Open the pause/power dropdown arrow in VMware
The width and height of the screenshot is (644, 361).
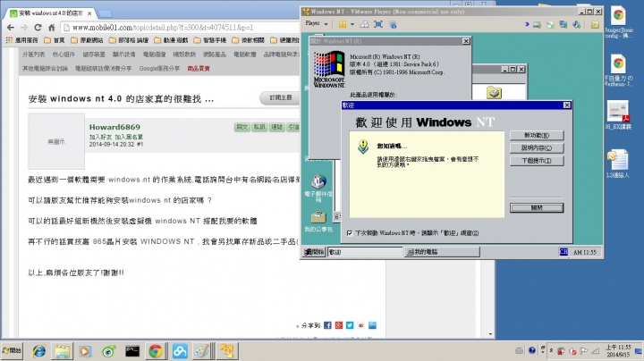[x=352, y=25]
